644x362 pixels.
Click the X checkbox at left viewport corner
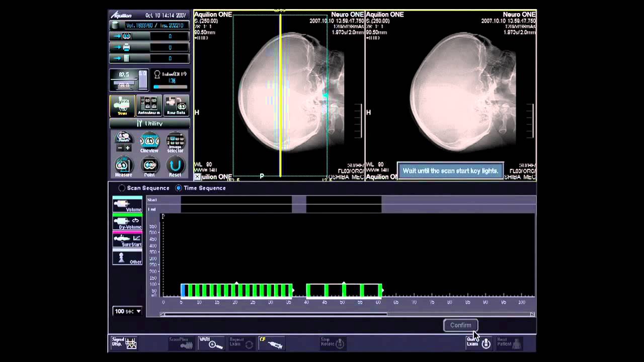pyautogui.click(x=197, y=177)
